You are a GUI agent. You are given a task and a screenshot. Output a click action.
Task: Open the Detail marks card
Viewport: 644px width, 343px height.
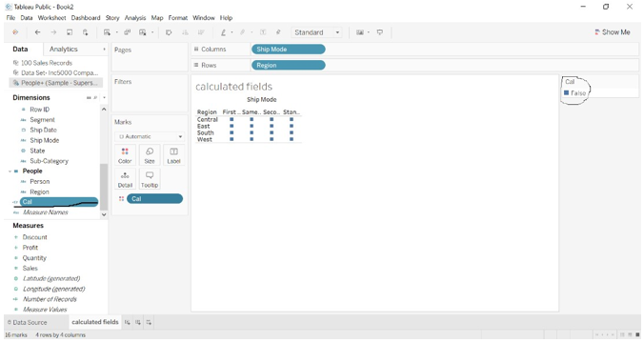click(x=125, y=179)
